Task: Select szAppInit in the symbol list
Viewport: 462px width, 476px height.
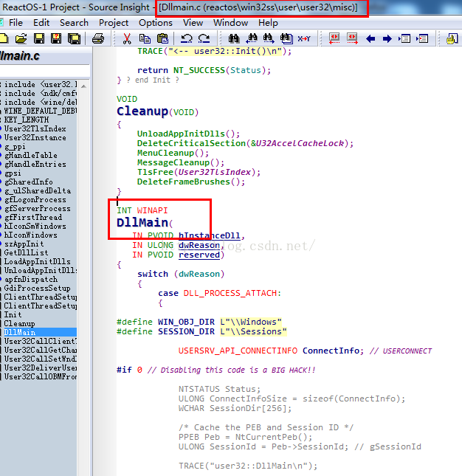Action: pyautogui.click(x=24, y=244)
